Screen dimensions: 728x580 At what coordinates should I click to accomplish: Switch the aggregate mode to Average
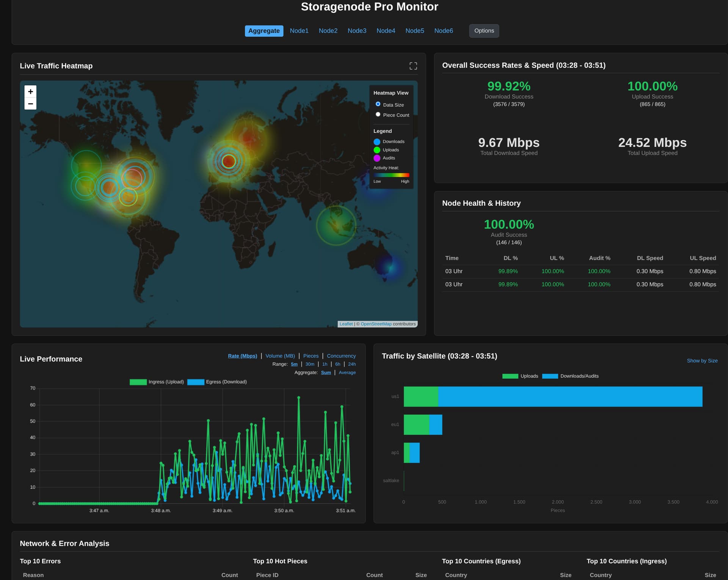347,373
